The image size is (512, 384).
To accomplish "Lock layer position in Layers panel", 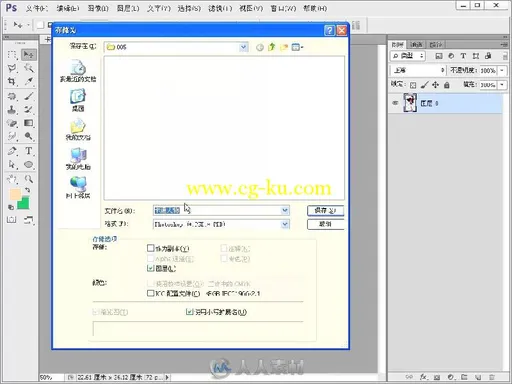I will click(435, 85).
